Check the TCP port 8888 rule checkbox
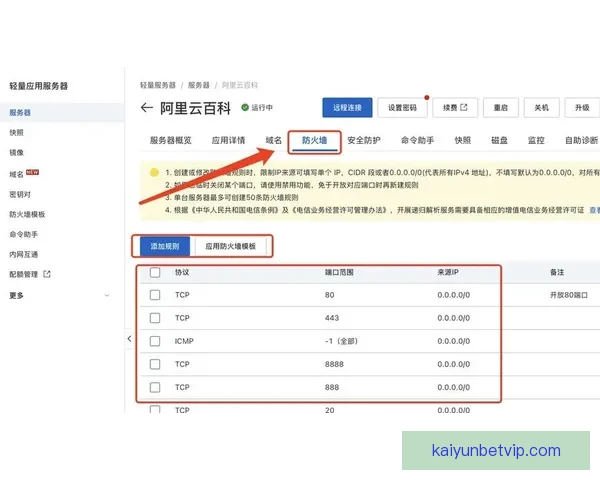The width and height of the screenshot is (600, 480). click(x=155, y=364)
